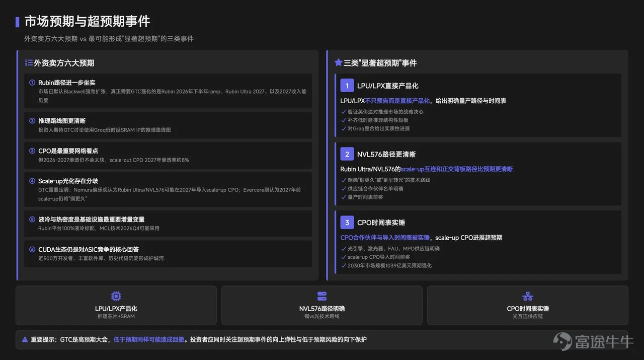Select the NVL576路径明确 card label
The image size is (644, 360).
(322, 309)
